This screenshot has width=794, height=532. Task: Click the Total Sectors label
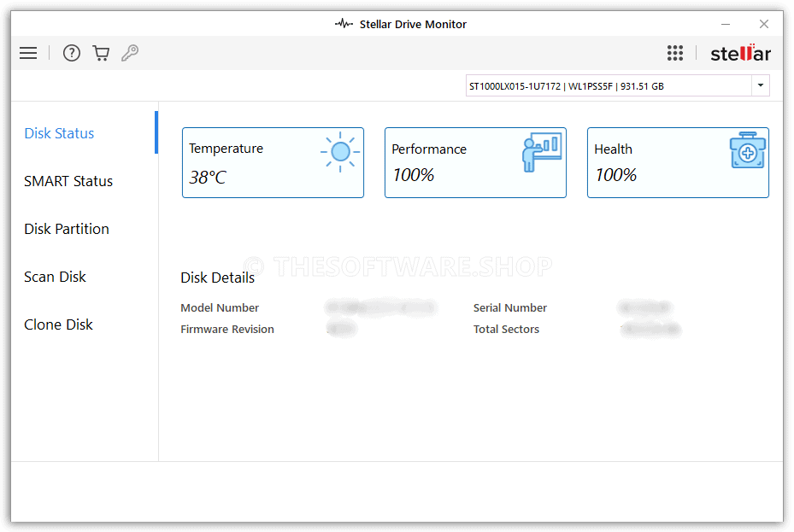(x=506, y=330)
